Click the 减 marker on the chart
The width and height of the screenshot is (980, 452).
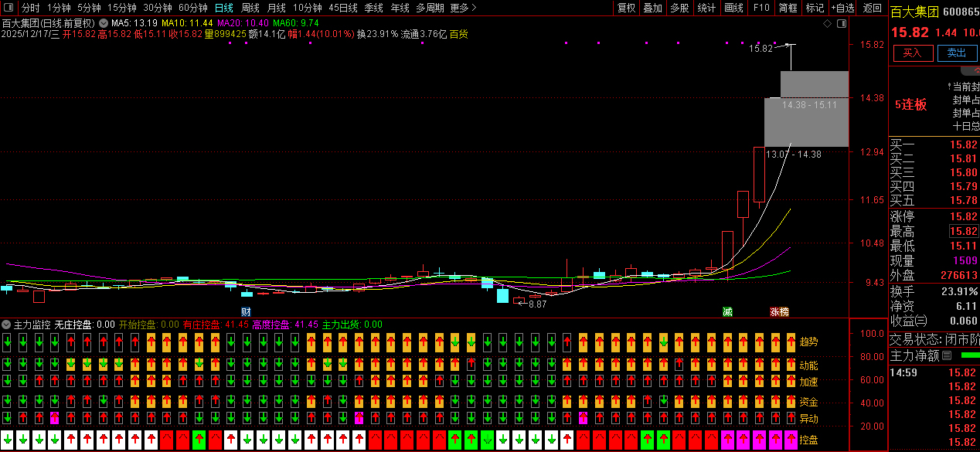coord(727,311)
